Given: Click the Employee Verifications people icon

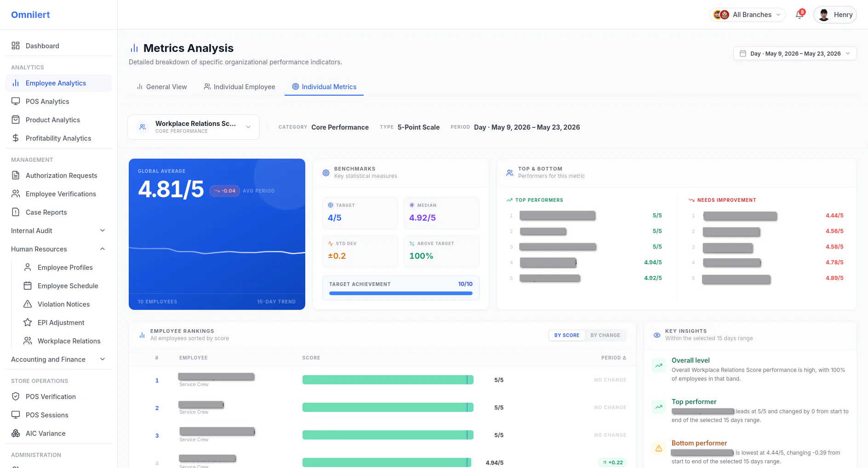Looking at the screenshot, I should [x=16, y=194].
